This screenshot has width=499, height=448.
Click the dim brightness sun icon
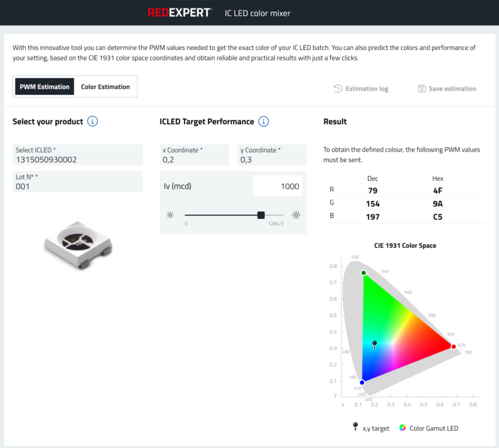click(x=170, y=215)
